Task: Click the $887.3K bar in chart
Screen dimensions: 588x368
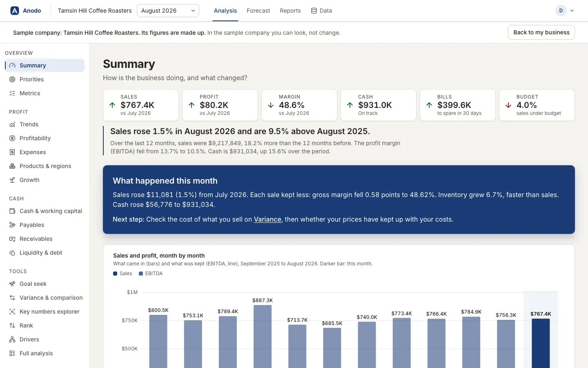Action: click(263, 337)
